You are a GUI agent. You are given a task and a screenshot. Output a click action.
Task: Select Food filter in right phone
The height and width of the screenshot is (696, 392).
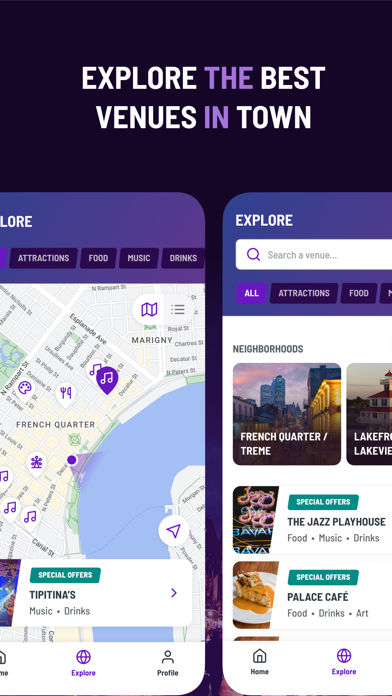click(x=359, y=293)
